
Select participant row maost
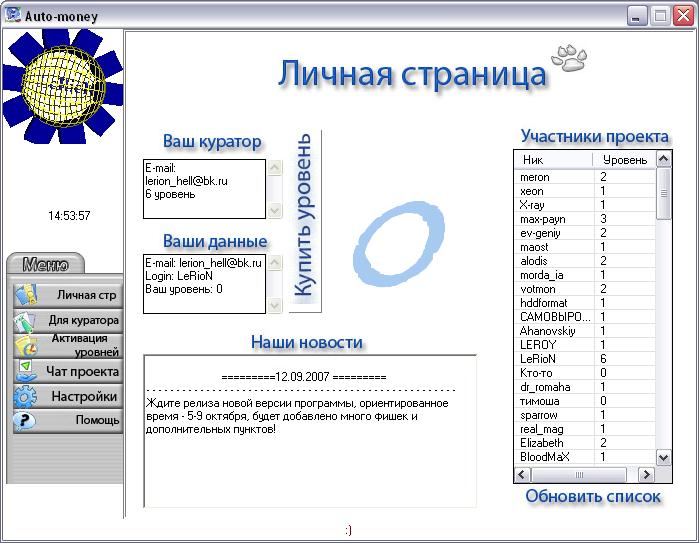[585, 247]
